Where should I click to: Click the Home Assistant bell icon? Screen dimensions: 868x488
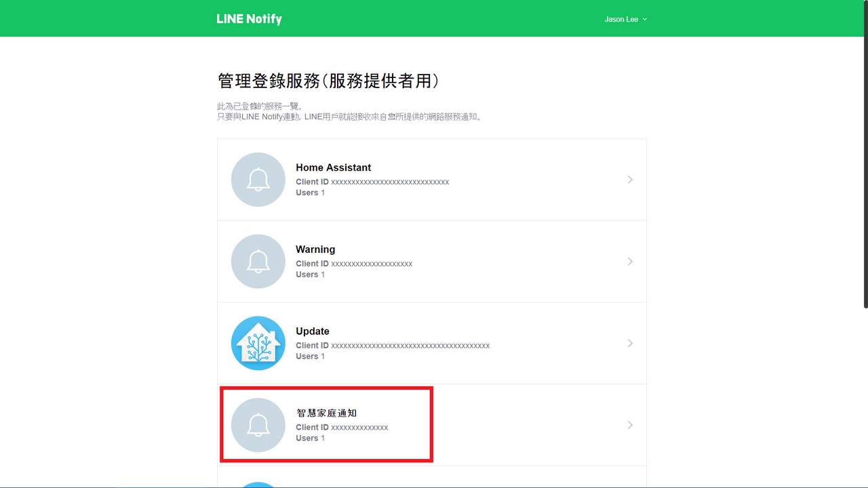[x=258, y=180]
